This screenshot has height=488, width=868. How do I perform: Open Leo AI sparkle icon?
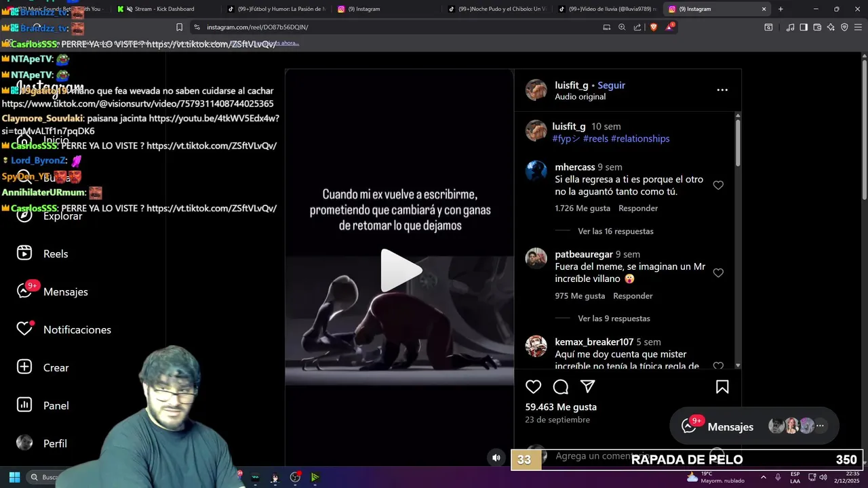pos(831,27)
